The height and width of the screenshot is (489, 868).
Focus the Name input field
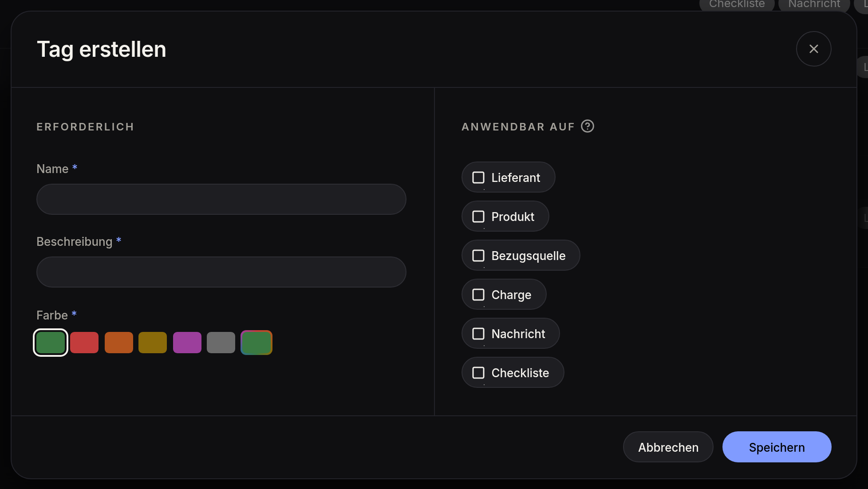click(x=221, y=199)
